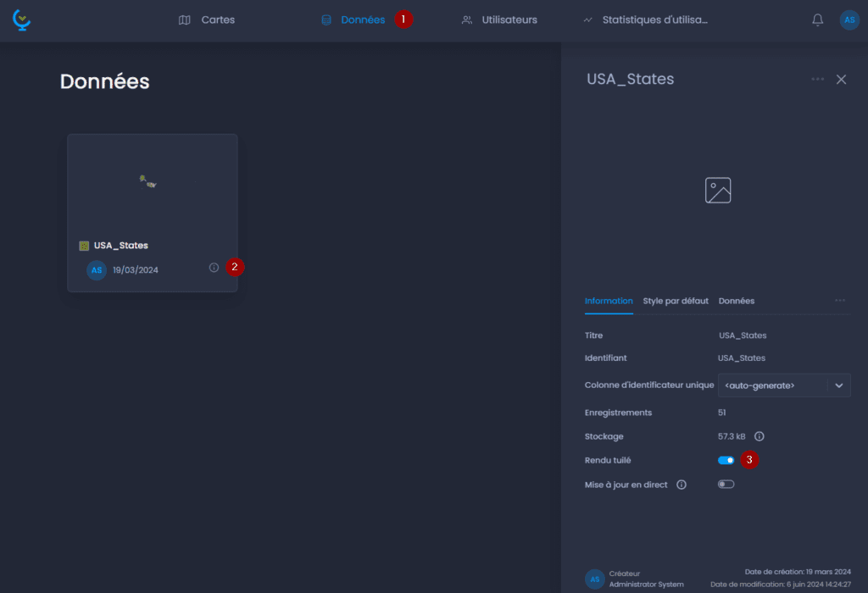The width and height of the screenshot is (868, 593).
Task: Click the USA_States card title
Action: click(120, 246)
